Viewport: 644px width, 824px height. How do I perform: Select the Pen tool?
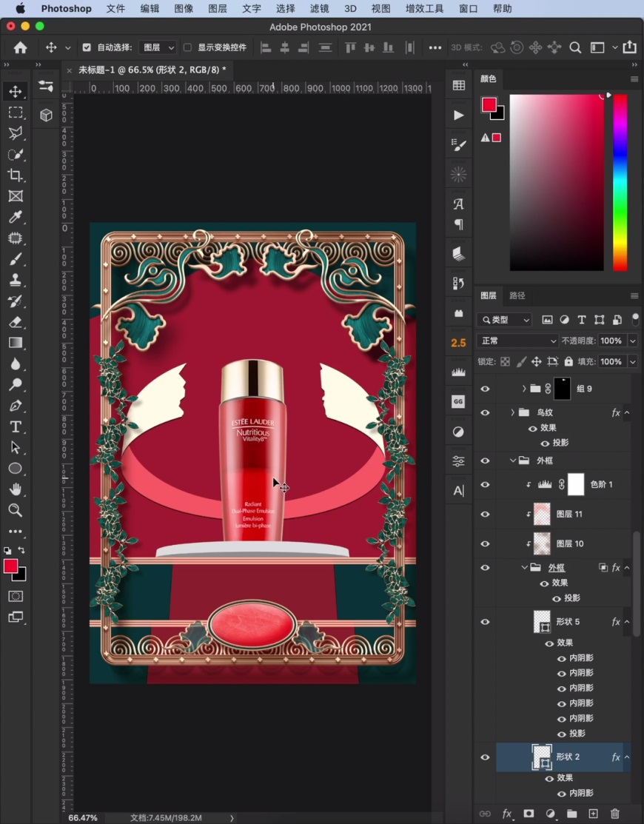pyautogui.click(x=16, y=406)
